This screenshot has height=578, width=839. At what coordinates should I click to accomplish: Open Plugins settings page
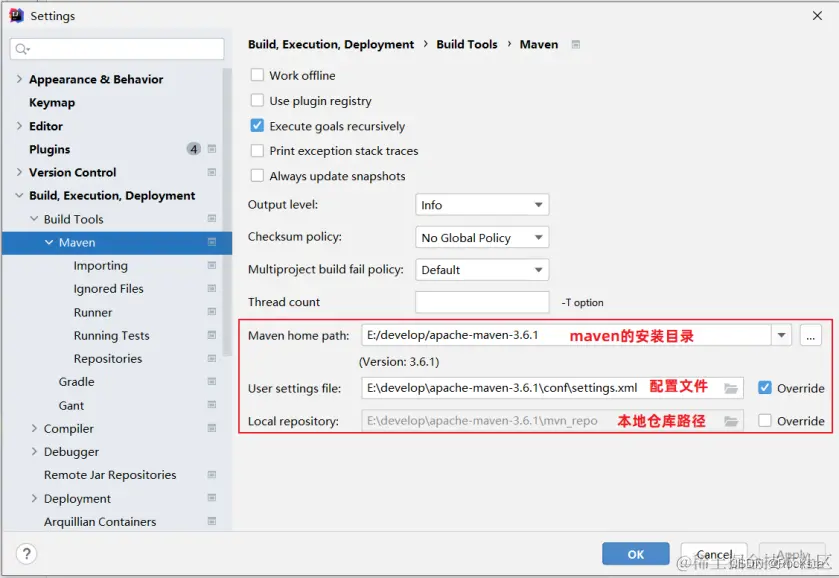[49, 149]
